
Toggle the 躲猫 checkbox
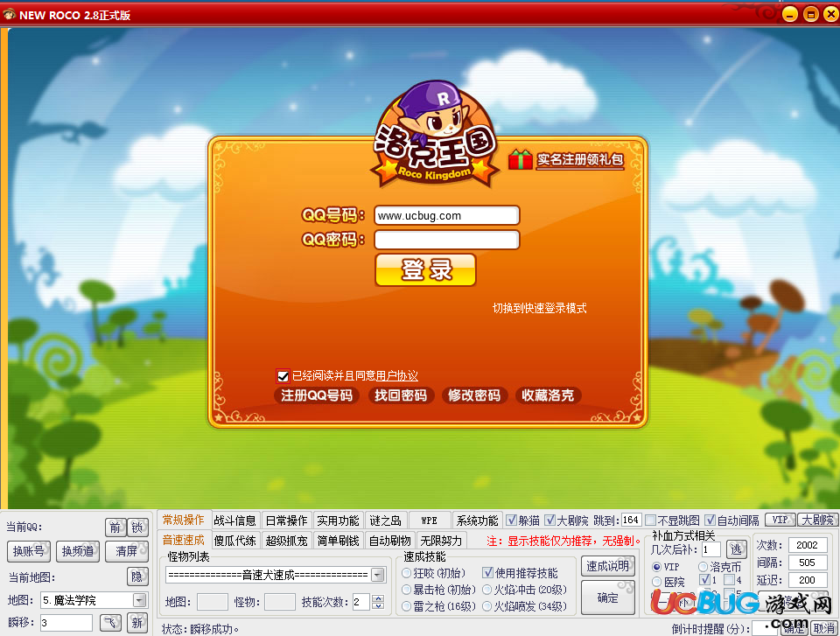pyautogui.click(x=511, y=520)
